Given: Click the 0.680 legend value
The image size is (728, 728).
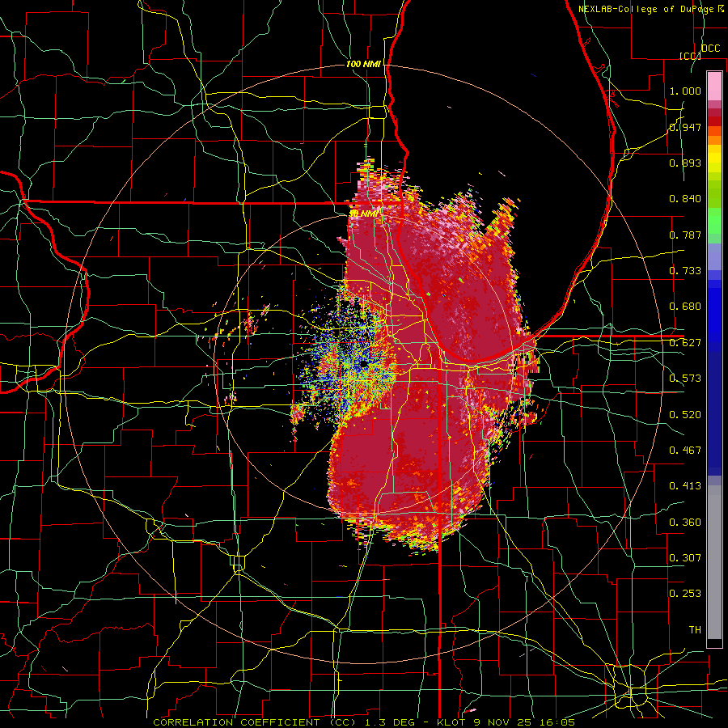Looking at the screenshot, I should [x=685, y=307].
